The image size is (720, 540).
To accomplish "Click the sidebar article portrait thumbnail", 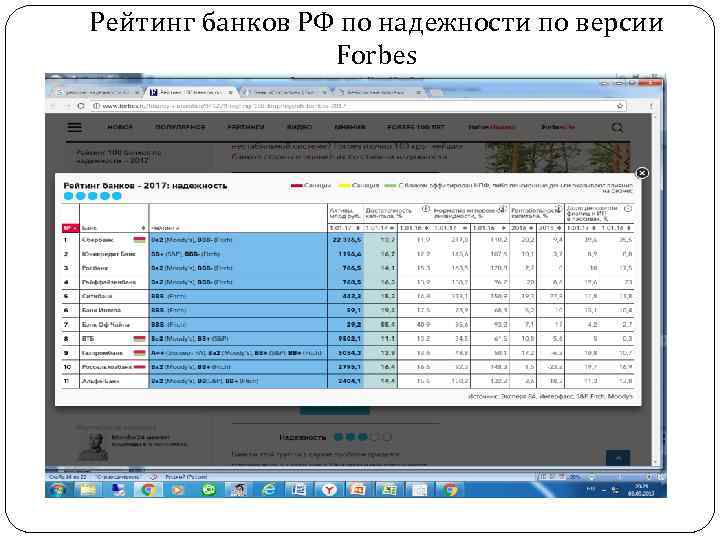I will [93, 445].
